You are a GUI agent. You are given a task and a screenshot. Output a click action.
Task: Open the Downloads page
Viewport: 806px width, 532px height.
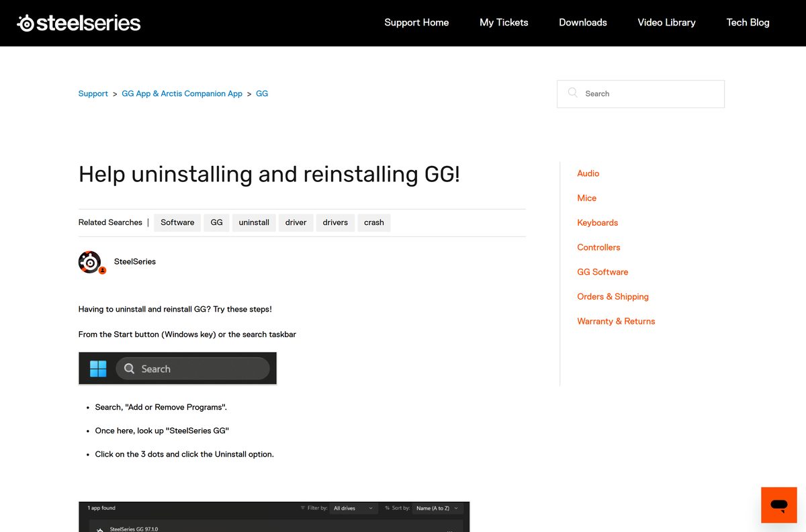tap(583, 22)
